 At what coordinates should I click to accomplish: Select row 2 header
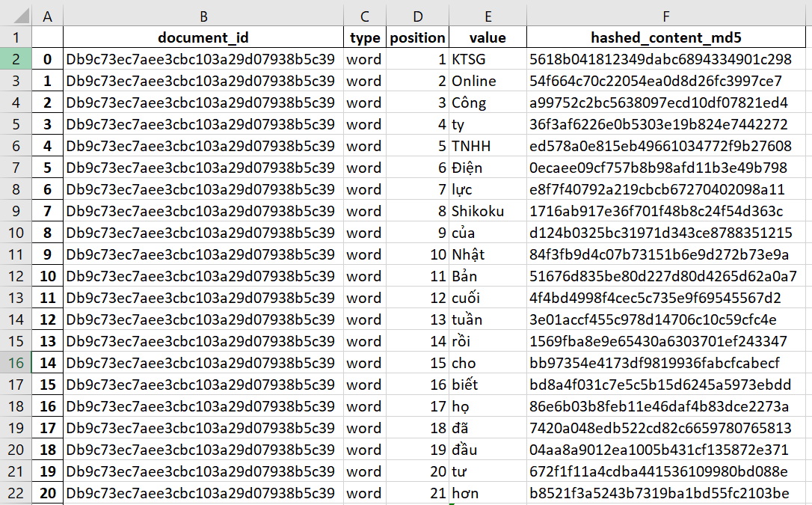(x=16, y=60)
